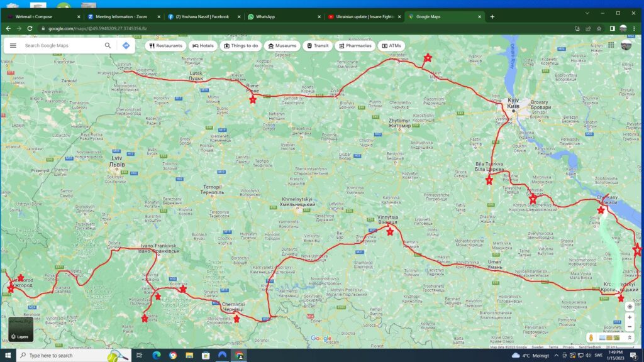Viewport: 644px width, 362px height.
Task: Open the volume speaker icon
Action: [x=588, y=356]
